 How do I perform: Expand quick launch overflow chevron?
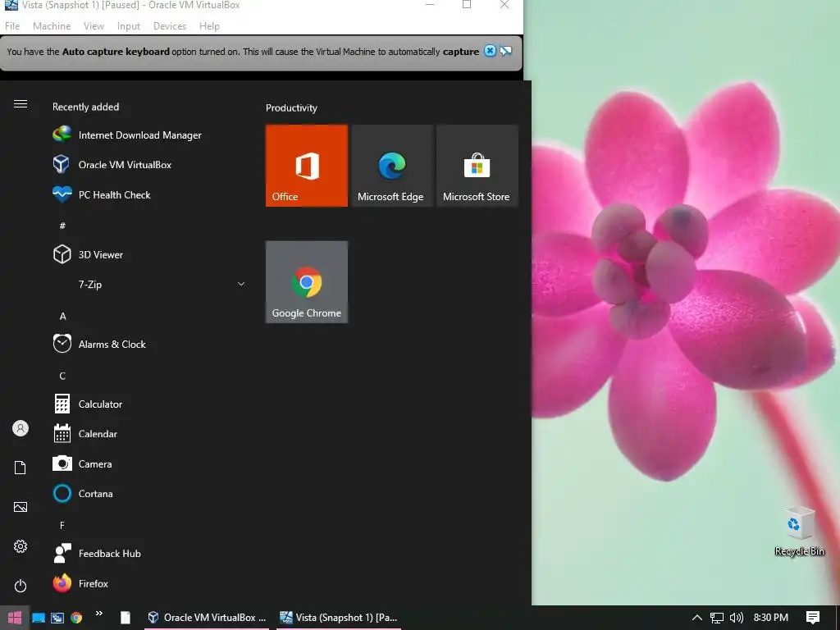tap(99, 614)
